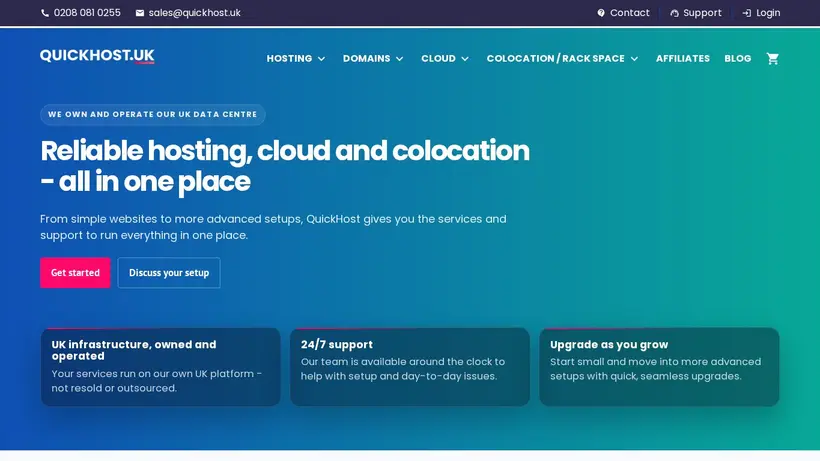This screenshot has height=461, width=820.
Task: Go to the AFFILIATES page
Action: click(x=683, y=59)
